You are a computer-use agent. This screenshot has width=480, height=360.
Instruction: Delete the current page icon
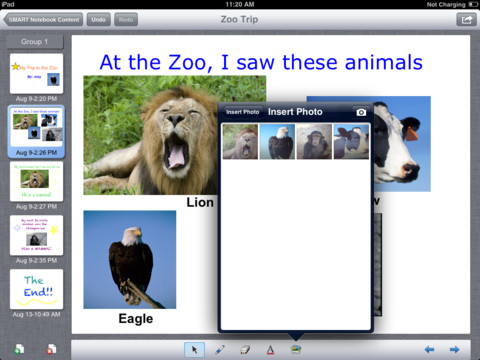(x=51, y=349)
